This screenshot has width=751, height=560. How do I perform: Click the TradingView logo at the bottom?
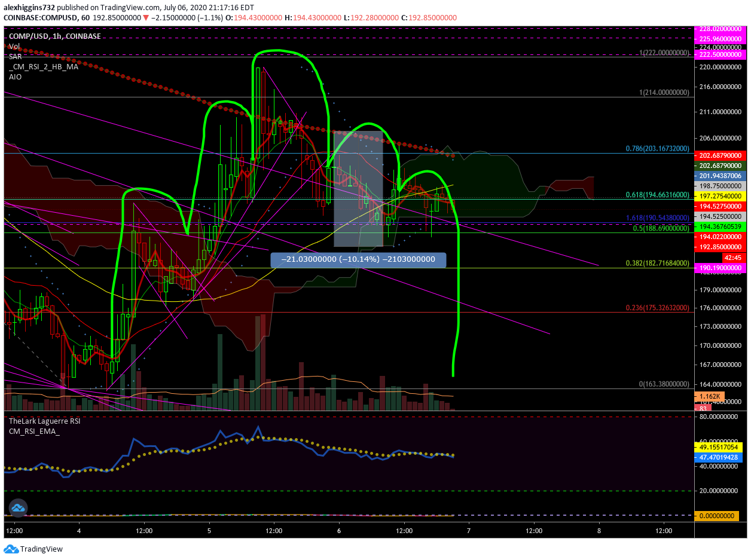[33, 549]
